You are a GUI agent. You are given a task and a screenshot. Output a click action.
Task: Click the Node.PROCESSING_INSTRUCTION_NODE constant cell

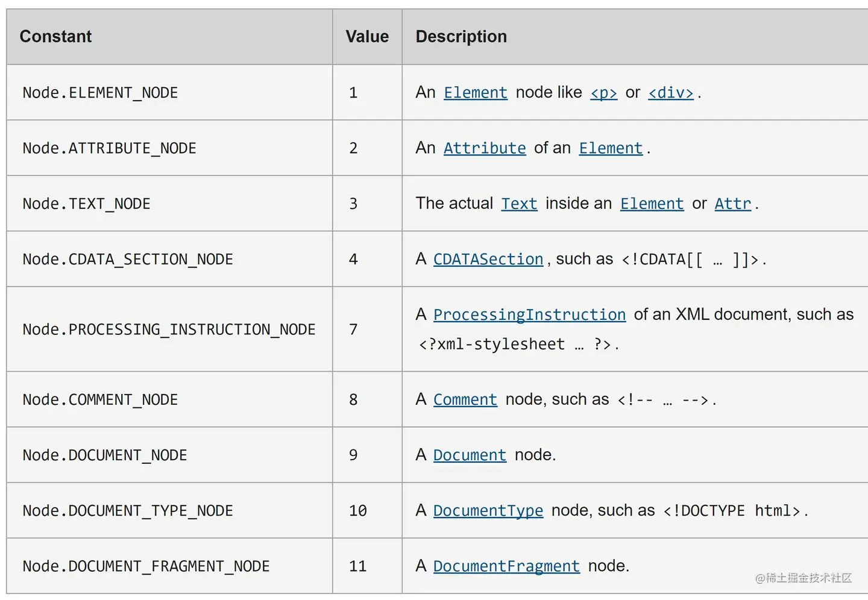pos(169,330)
